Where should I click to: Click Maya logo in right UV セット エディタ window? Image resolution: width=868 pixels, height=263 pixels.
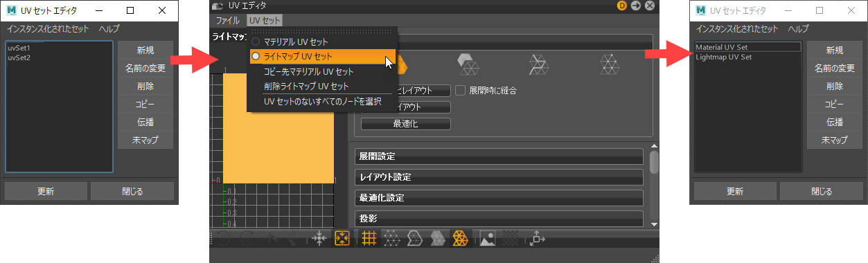point(701,10)
